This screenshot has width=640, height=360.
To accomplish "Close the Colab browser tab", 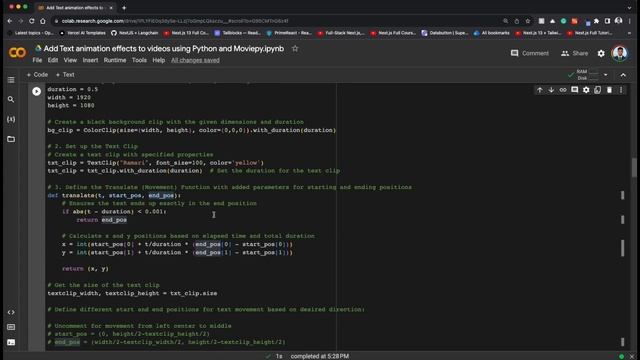I will coord(111,8).
